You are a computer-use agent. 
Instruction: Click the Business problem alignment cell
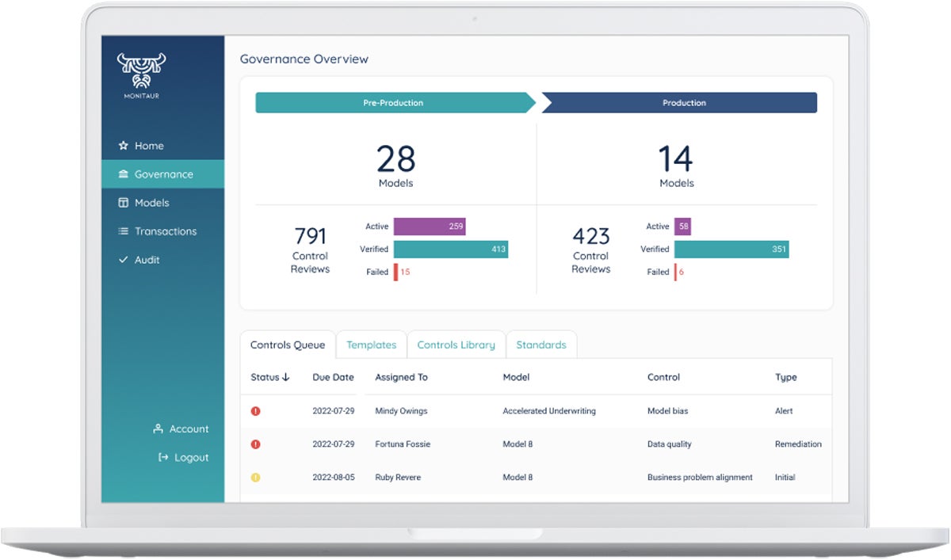tap(700, 478)
